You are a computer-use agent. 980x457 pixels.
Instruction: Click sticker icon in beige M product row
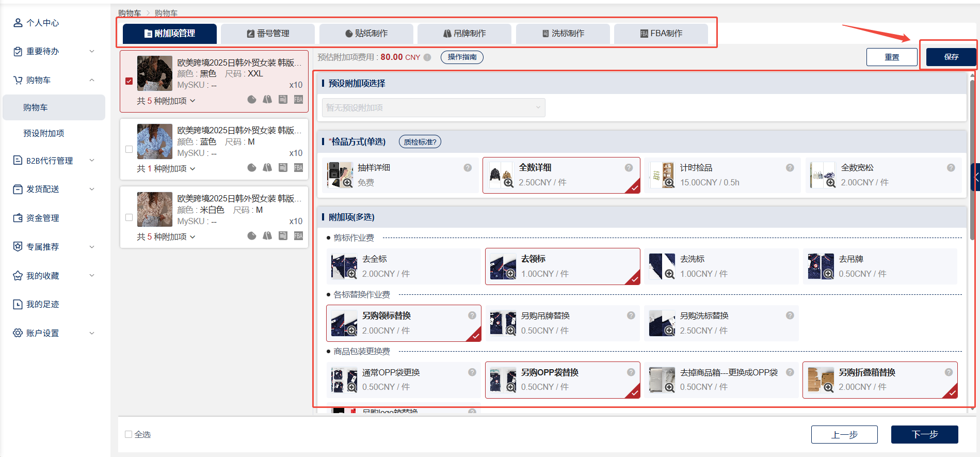(x=252, y=235)
